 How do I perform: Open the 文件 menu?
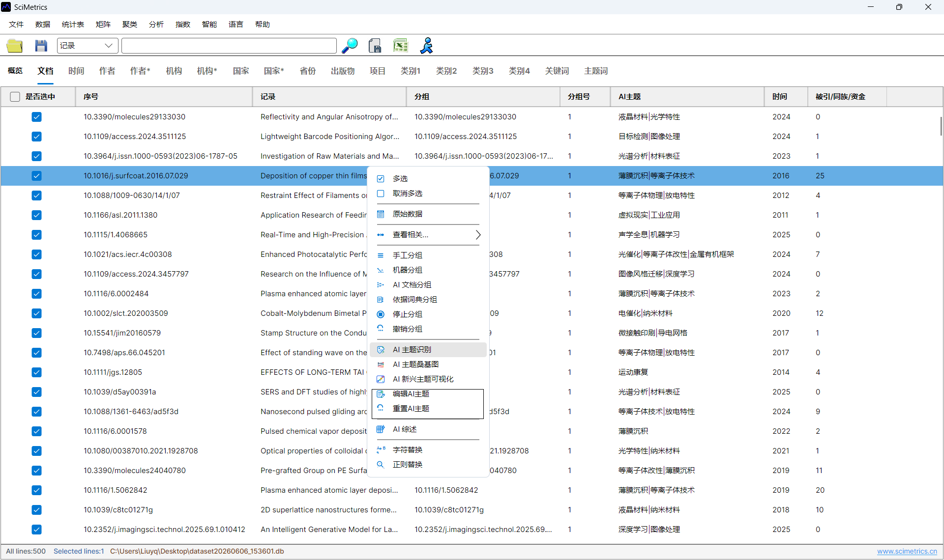[16, 24]
